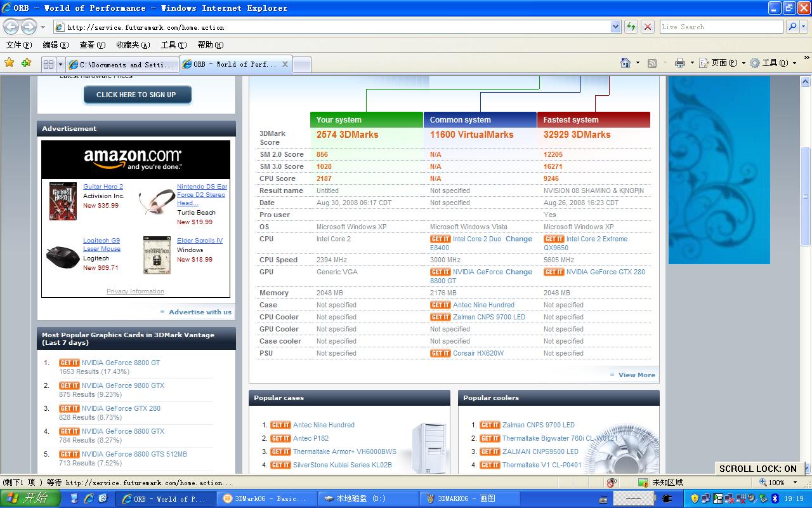Open a new blank tab

tap(302, 64)
